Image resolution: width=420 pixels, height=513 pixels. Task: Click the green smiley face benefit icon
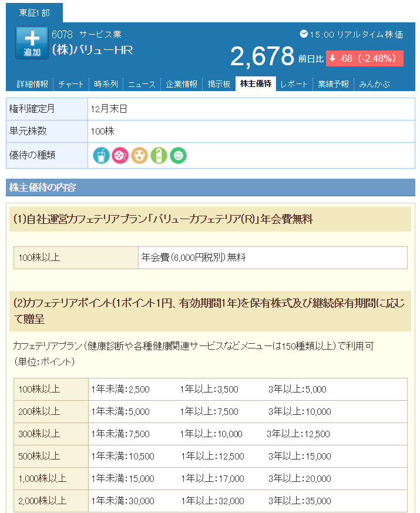(x=178, y=155)
